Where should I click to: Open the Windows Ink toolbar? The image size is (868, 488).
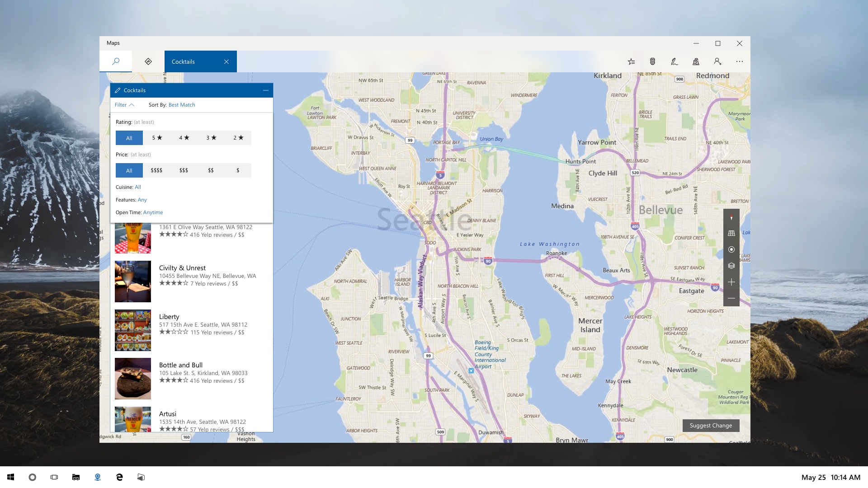coord(675,61)
